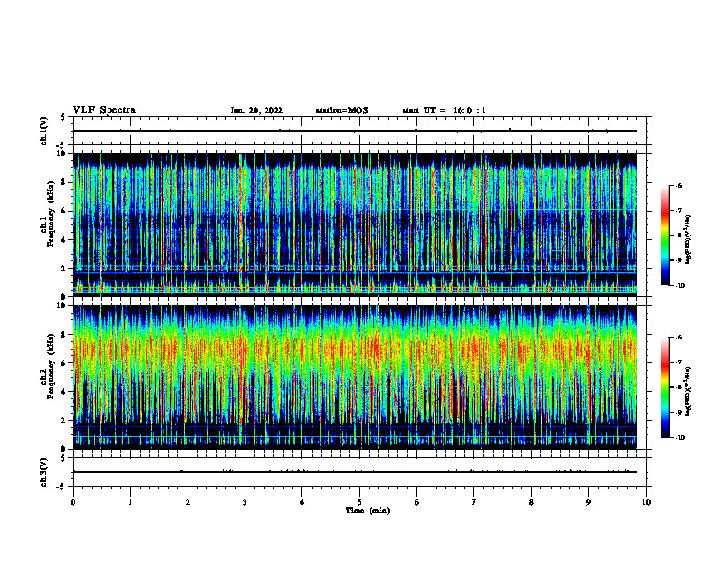The width and height of the screenshot is (728, 563).
Task: Click time axis tick label "10"
Action: click(x=646, y=502)
